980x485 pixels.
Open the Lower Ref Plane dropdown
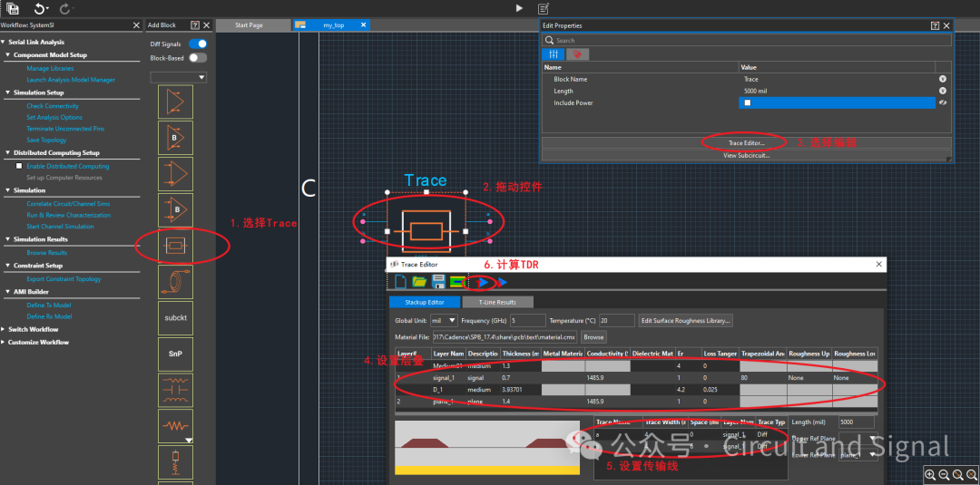coord(857,455)
